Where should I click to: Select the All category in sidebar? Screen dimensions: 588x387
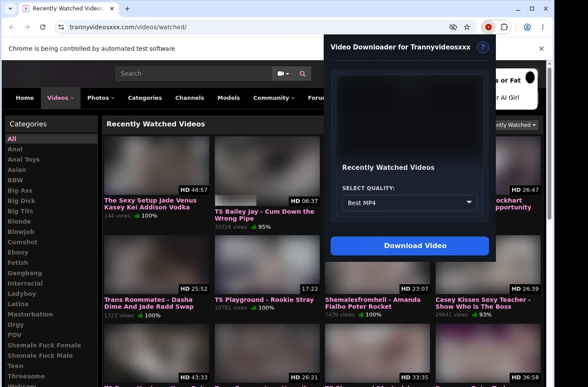[51, 139]
